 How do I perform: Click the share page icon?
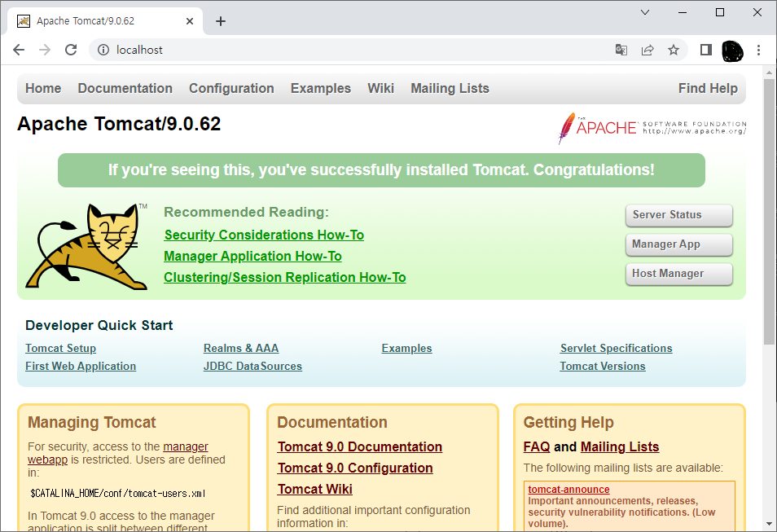tap(647, 50)
